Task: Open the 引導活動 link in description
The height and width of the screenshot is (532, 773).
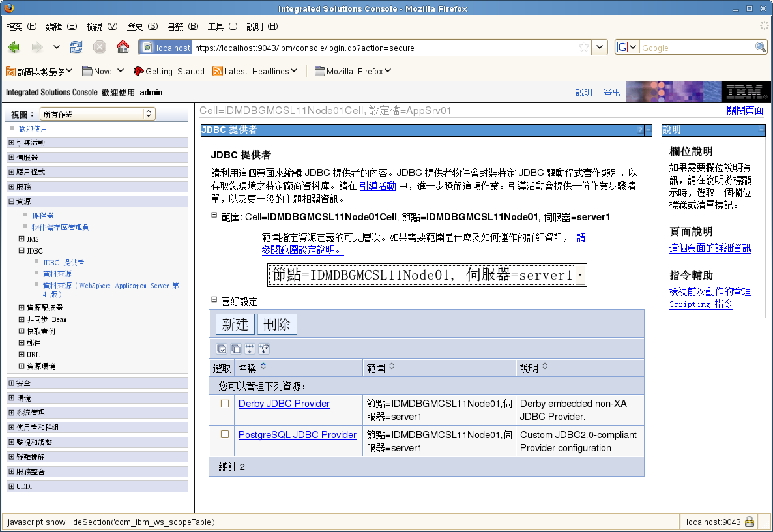Action: coord(377,186)
